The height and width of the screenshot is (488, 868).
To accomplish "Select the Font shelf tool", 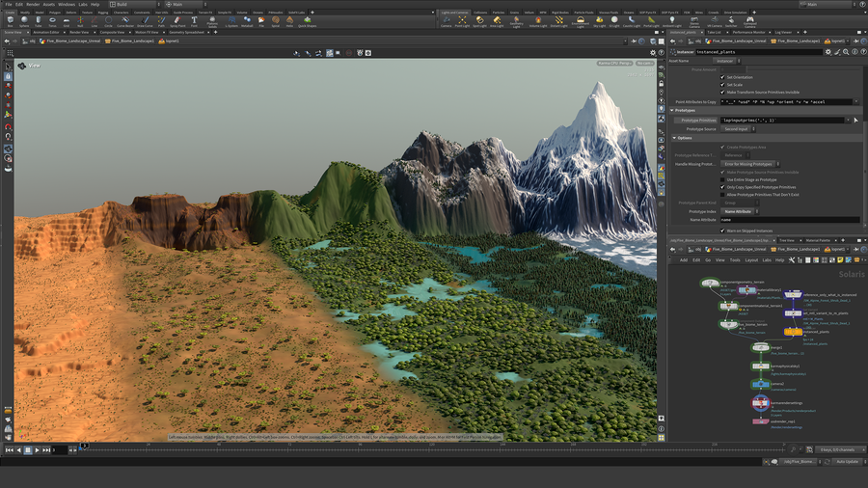I will click(194, 21).
